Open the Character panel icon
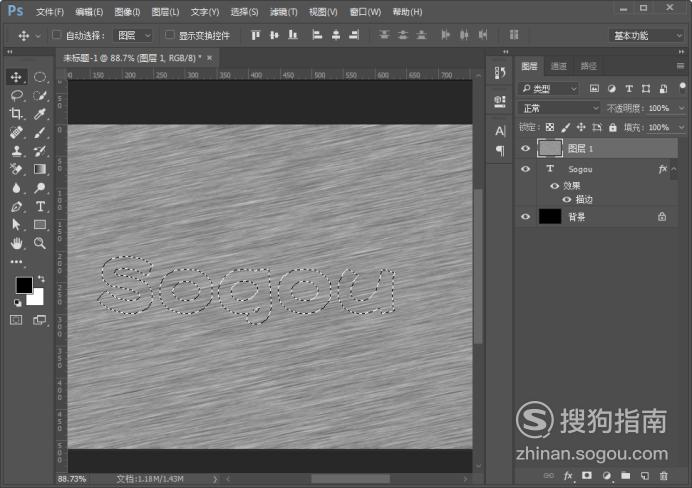The height and width of the screenshot is (488, 692). click(x=500, y=131)
